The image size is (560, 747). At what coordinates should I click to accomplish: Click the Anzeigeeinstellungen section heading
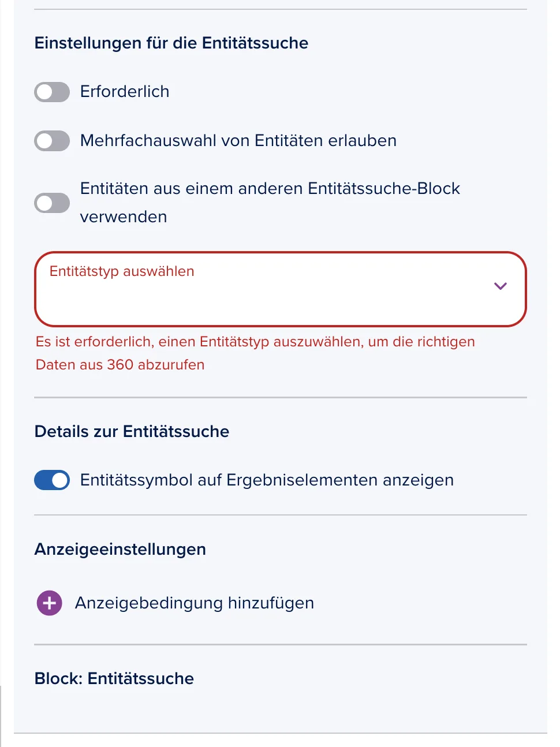(x=120, y=550)
